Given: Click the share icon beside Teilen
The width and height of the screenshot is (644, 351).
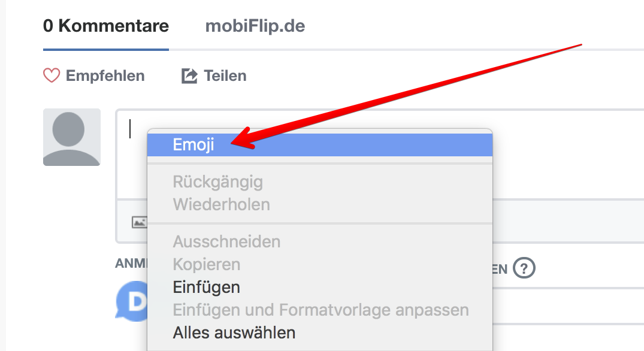Looking at the screenshot, I should coord(189,76).
